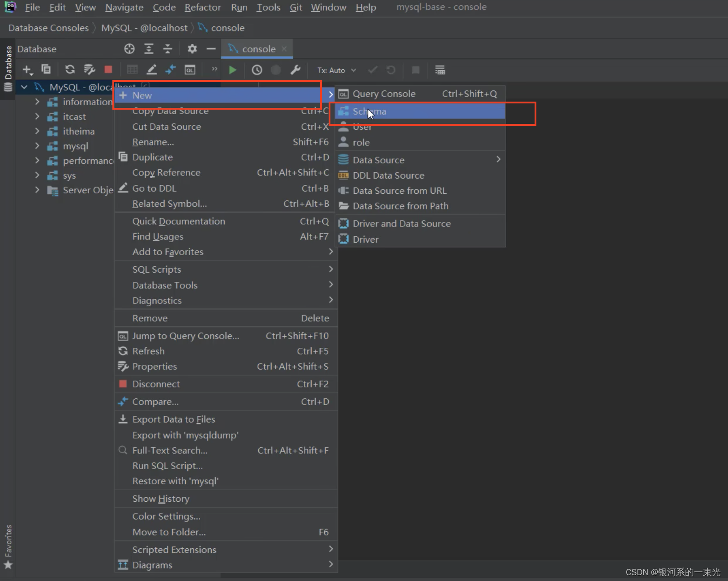Image resolution: width=728 pixels, height=581 pixels.
Task: Open Database Tools submenu
Action: coord(226,285)
